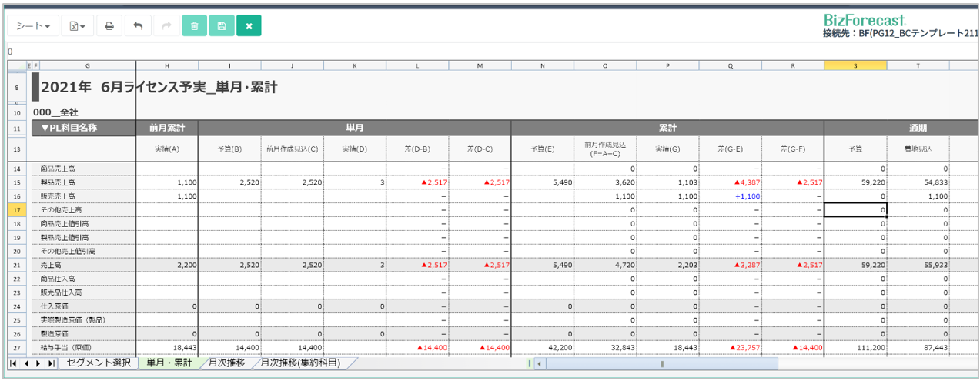Click the undo arrow button
The height and width of the screenshot is (381, 980).
138,26
